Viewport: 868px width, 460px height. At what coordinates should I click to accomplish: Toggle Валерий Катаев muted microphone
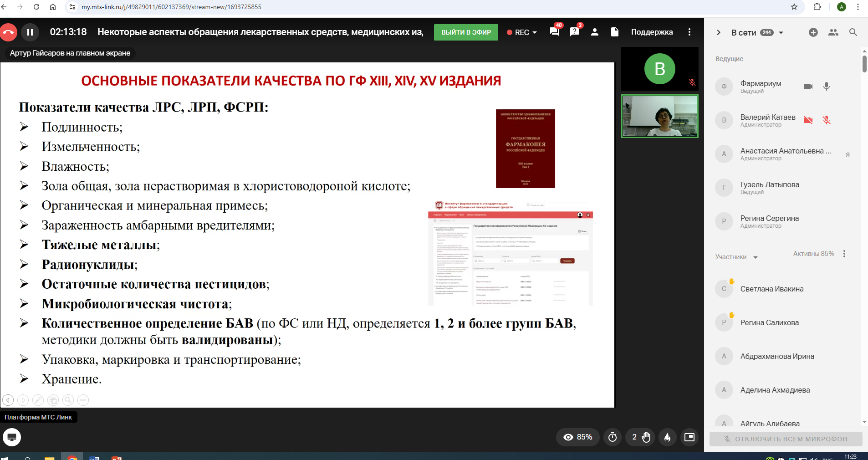point(827,120)
